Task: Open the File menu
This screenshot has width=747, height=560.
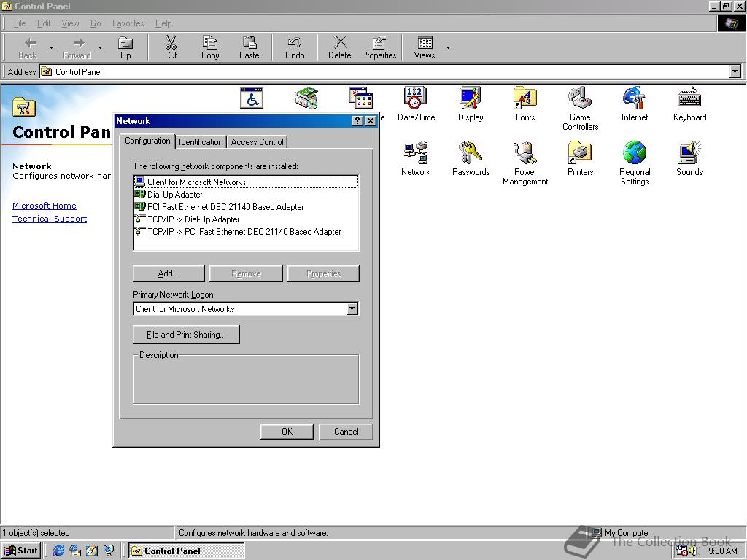Action: pos(20,23)
